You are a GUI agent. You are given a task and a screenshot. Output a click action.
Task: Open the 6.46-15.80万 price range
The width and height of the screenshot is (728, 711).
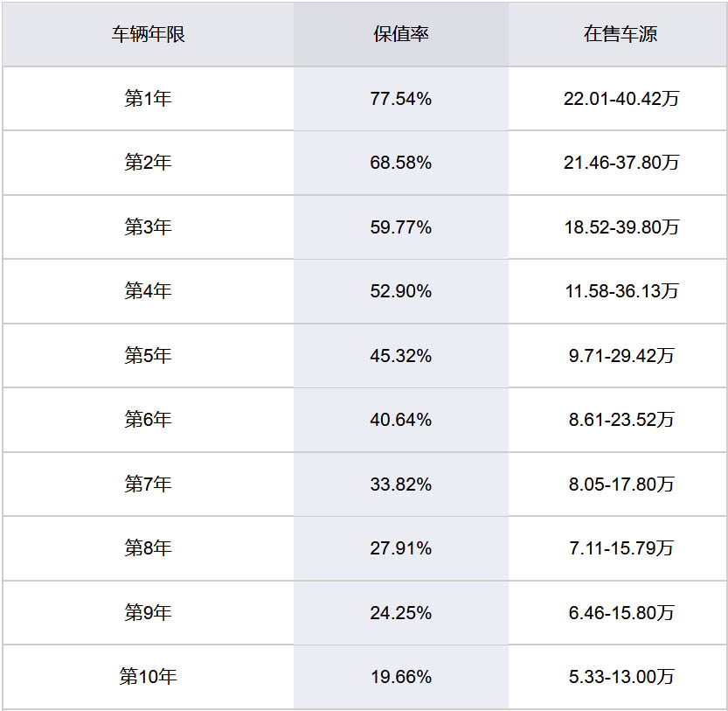(621, 612)
